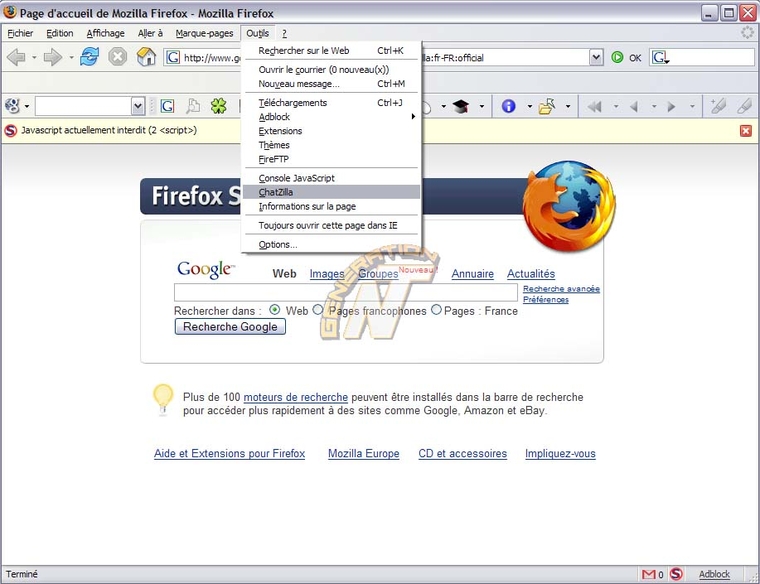The height and width of the screenshot is (584, 760).
Task: Close the Javascript notification bar
Action: tap(746, 130)
